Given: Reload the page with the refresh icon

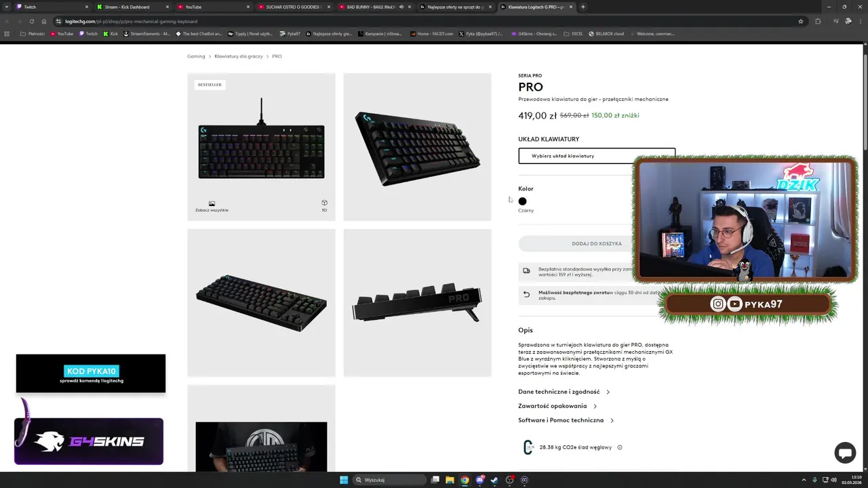Looking at the screenshot, I should [x=31, y=21].
